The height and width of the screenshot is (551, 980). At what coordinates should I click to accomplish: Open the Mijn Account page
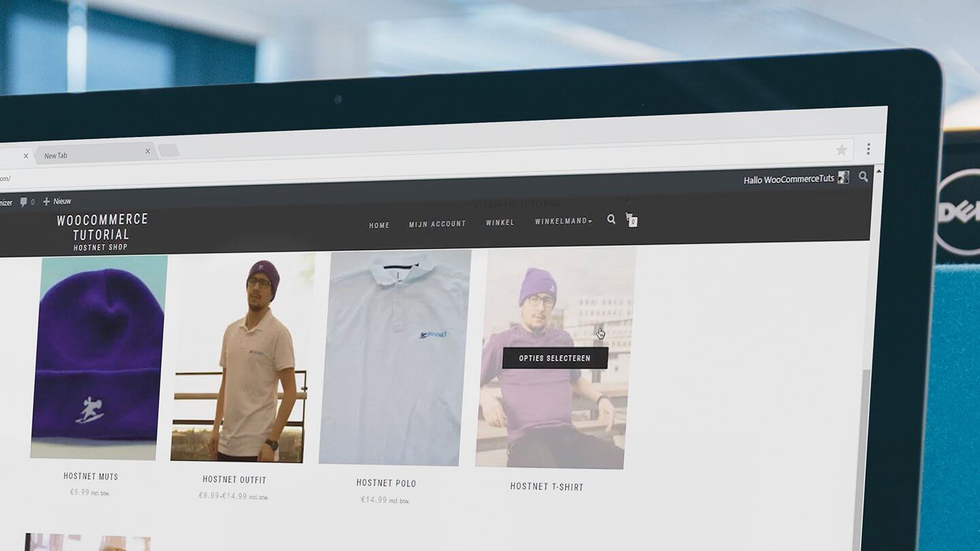(x=438, y=224)
